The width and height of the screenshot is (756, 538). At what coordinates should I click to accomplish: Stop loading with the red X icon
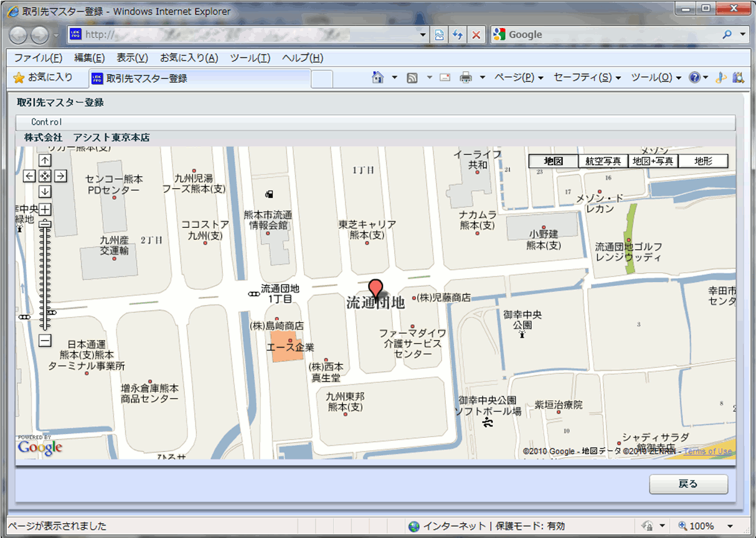coord(476,35)
